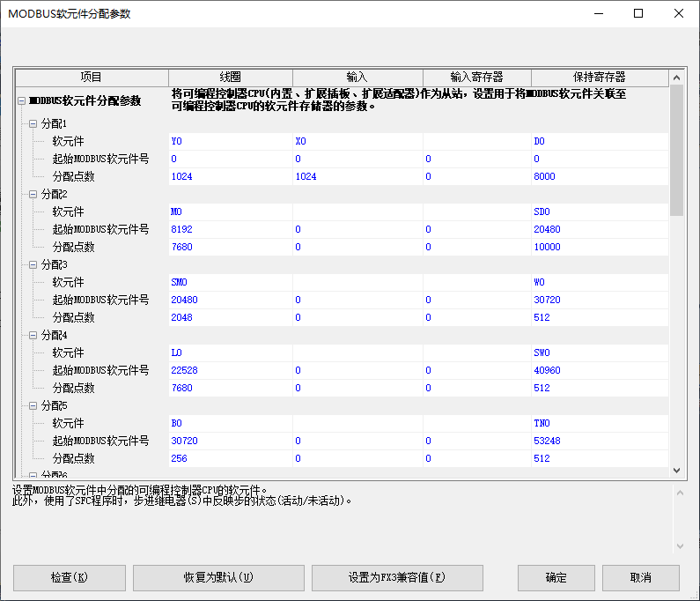Collapse the 分配2 tree node
700x601 pixels.
click(x=33, y=195)
